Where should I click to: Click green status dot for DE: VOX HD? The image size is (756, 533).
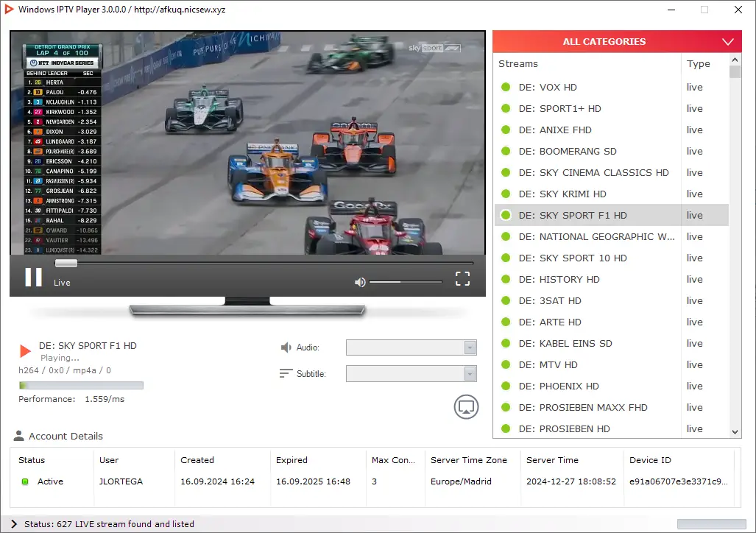[506, 88]
